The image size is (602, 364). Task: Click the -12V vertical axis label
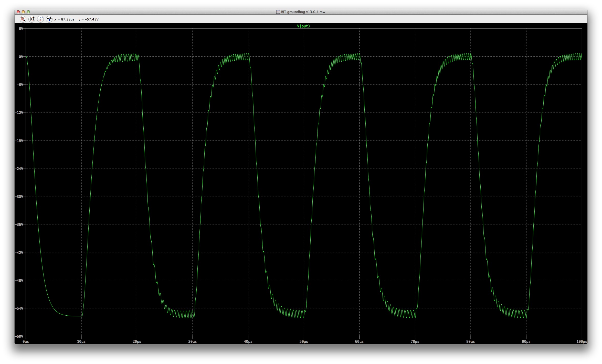coord(19,113)
